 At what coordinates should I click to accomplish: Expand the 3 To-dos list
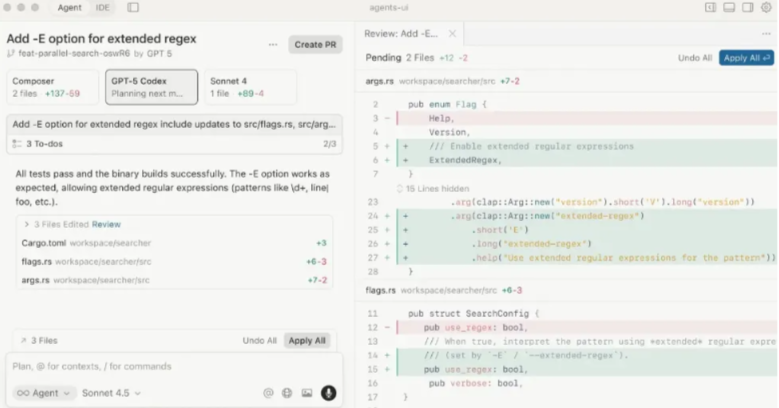[x=174, y=144]
